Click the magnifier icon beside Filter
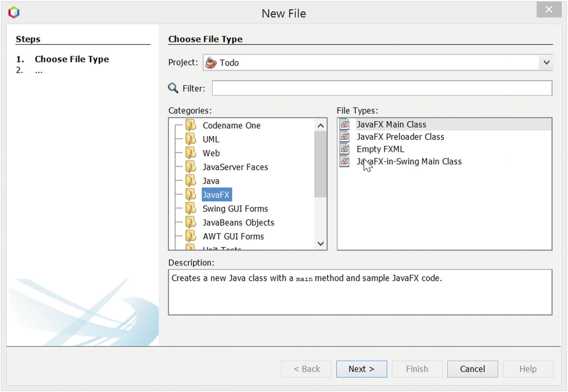The image size is (568, 392). pyautogui.click(x=173, y=88)
